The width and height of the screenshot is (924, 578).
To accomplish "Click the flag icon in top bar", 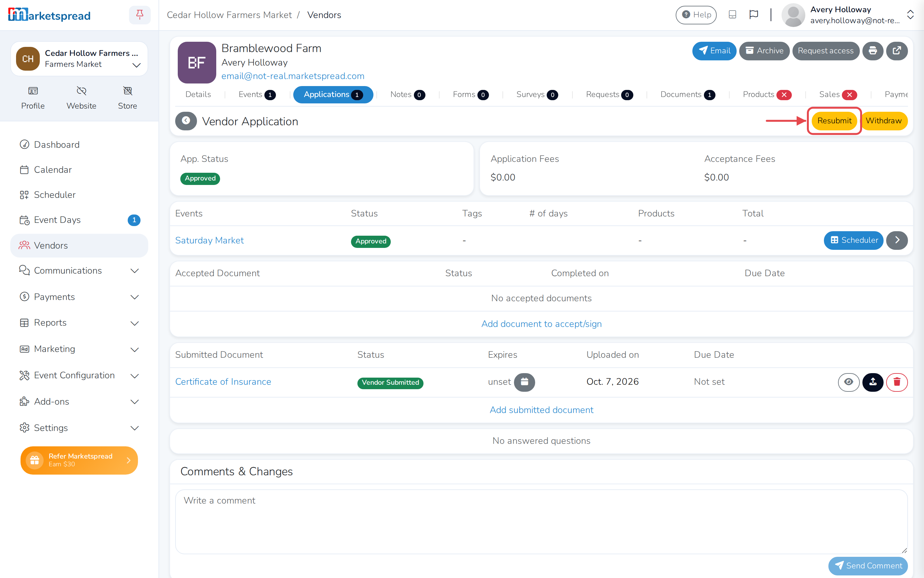I will (753, 15).
